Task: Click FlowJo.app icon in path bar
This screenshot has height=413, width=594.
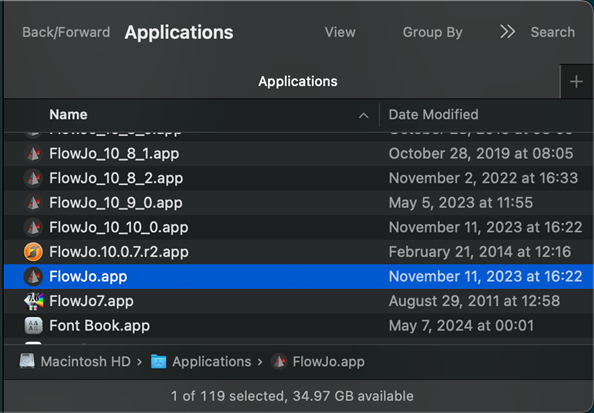Action: click(x=279, y=361)
